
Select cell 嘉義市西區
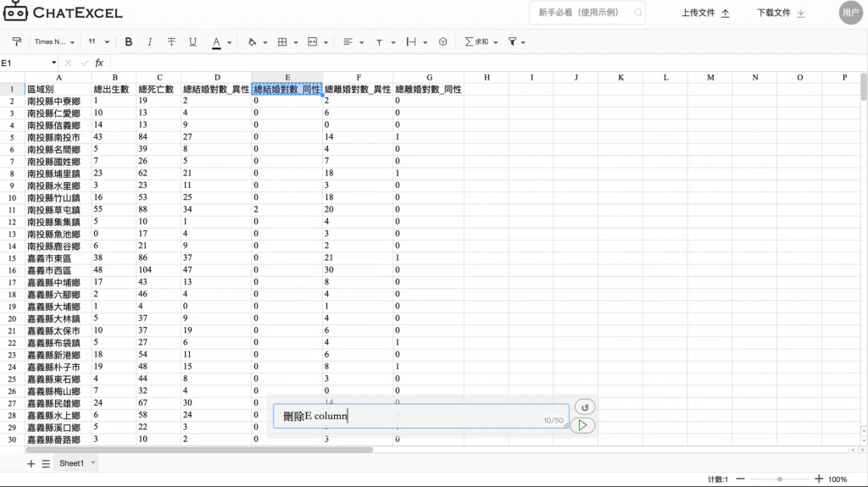click(x=58, y=270)
